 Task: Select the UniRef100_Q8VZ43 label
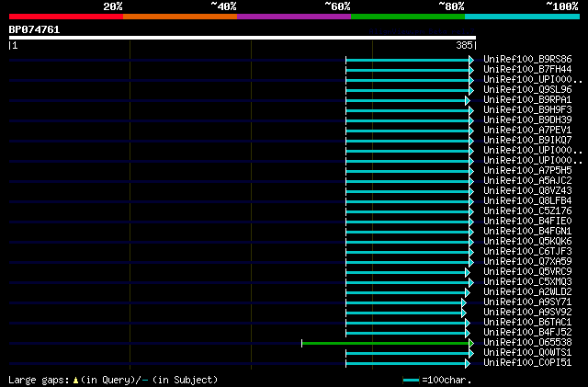point(527,191)
